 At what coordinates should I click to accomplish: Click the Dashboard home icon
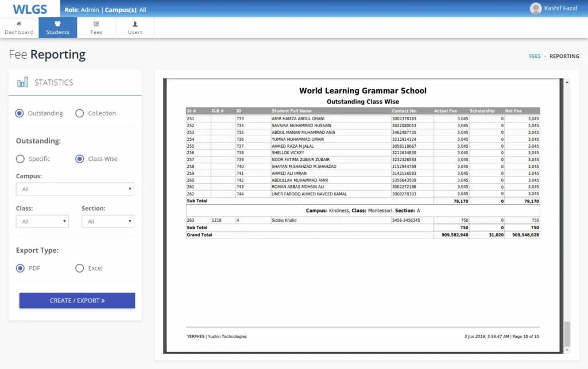pyautogui.click(x=19, y=24)
